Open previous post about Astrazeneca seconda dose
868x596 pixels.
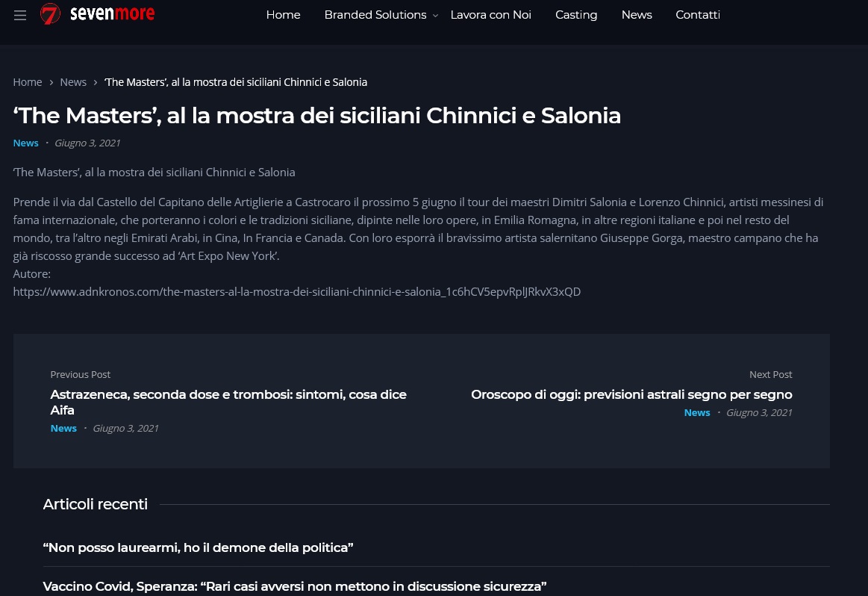point(228,402)
